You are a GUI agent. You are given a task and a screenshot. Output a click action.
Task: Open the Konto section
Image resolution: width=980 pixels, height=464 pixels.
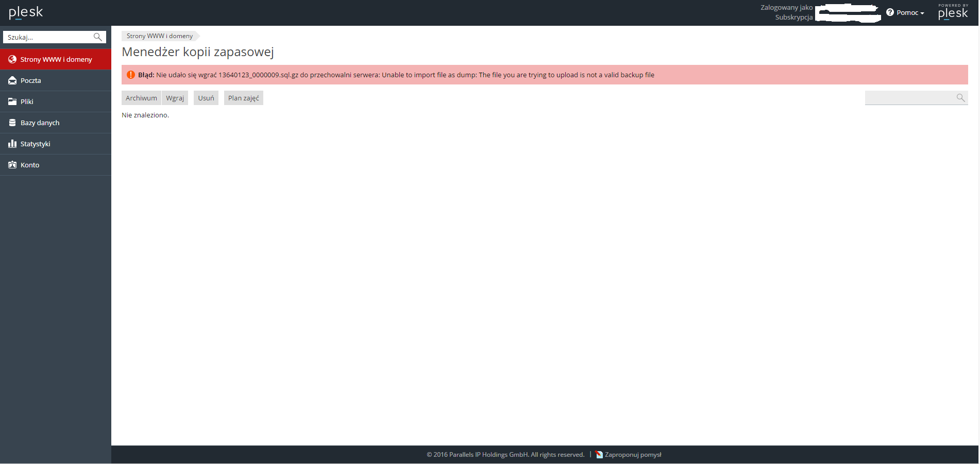[x=56, y=165]
